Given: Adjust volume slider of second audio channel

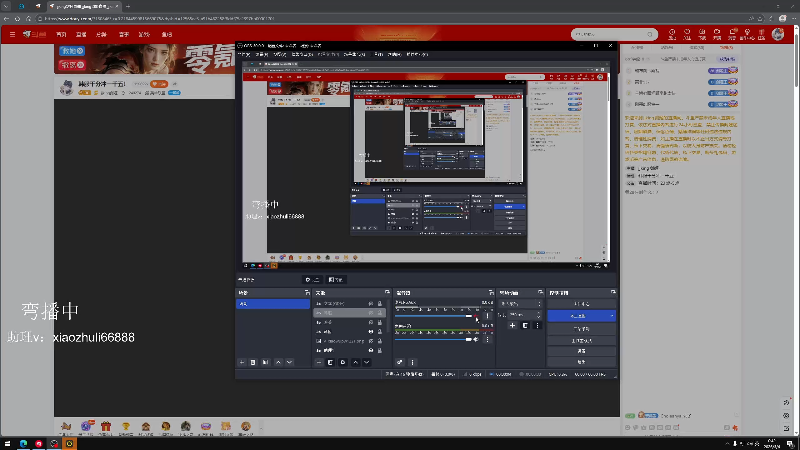Looking at the screenshot, I should point(433,339).
